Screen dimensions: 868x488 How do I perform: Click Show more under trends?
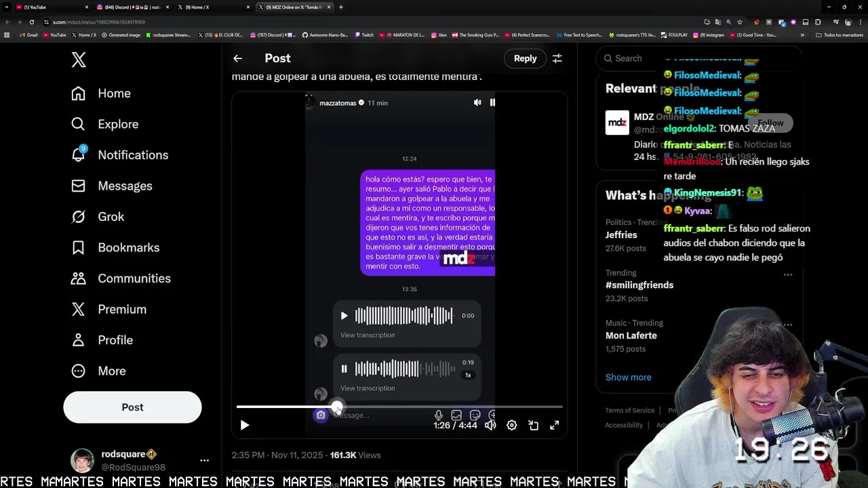click(x=628, y=377)
